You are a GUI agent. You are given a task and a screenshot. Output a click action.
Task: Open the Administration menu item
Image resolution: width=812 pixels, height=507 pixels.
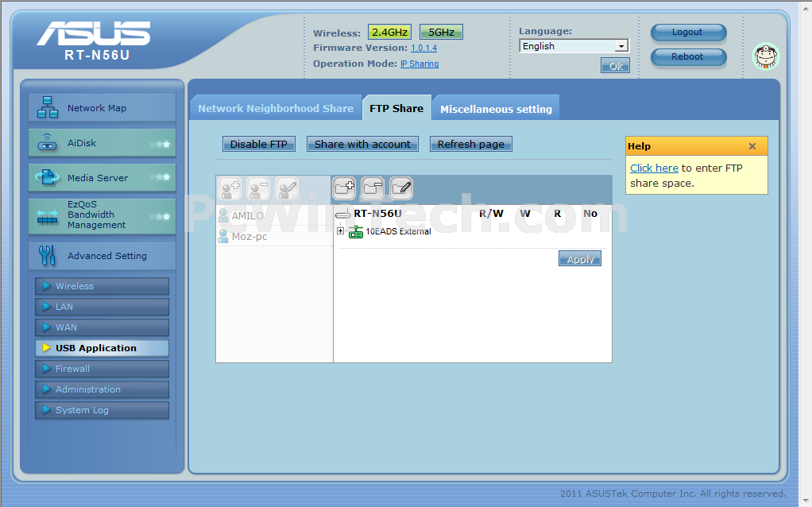(102, 389)
